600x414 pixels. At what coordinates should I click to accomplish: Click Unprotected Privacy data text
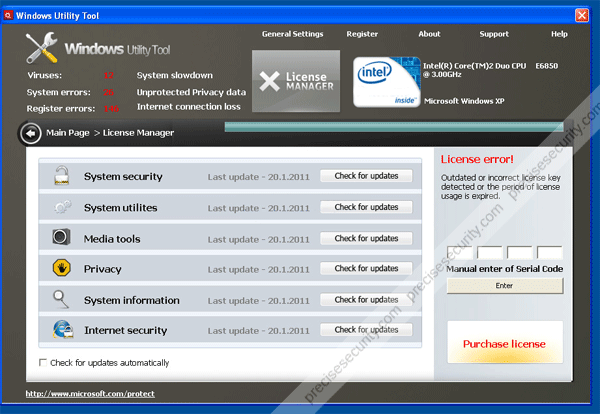pyautogui.click(x=191, y=92)
